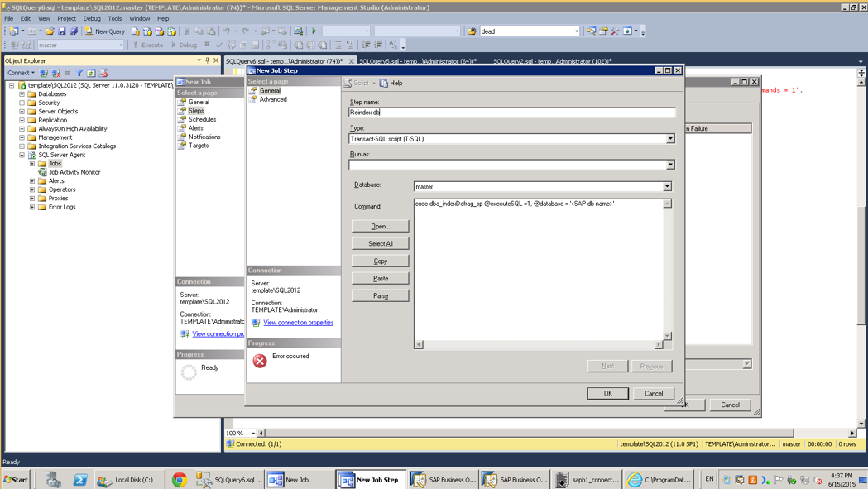
Task: Click the New Query toolbar button
Action: pos(104,31)
